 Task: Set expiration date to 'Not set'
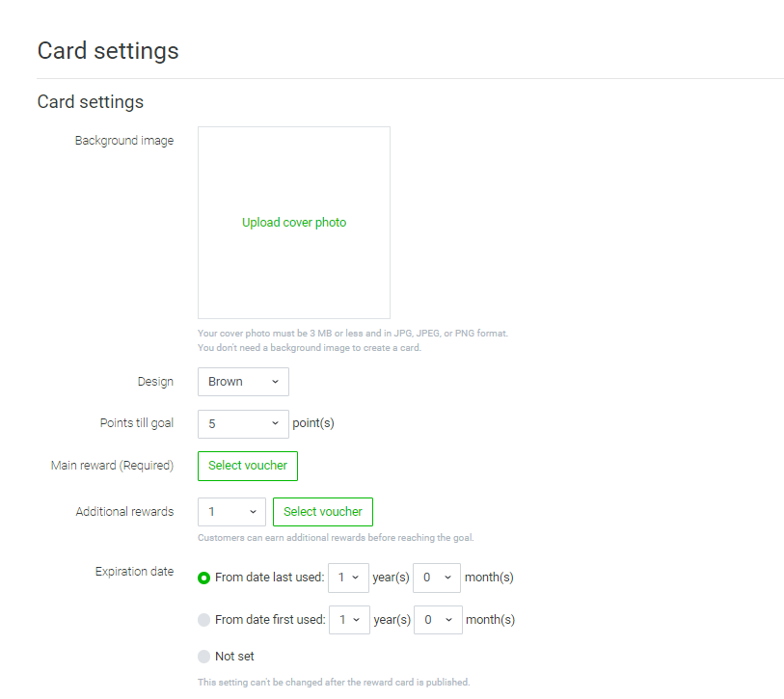(203, 656)
